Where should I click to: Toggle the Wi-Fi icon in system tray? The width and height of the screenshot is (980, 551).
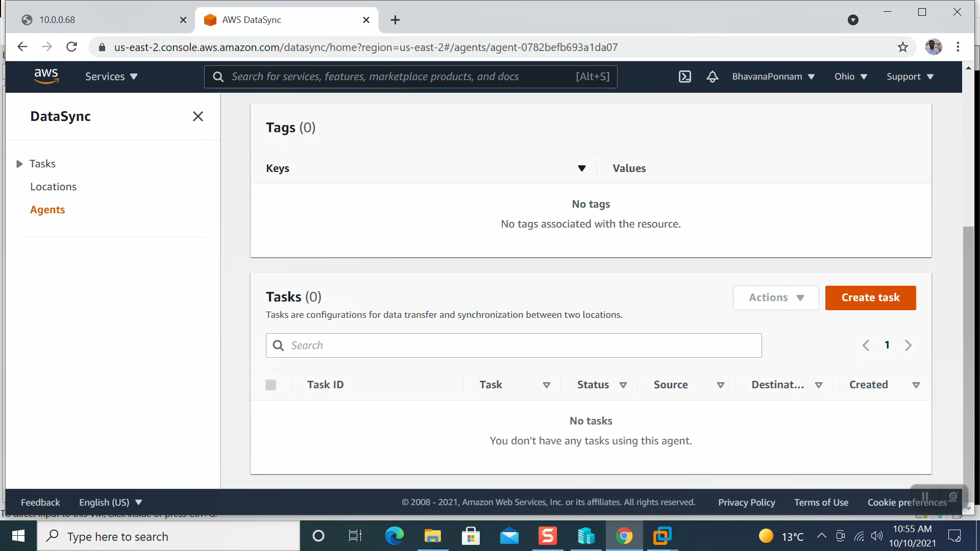pyautogui.click(x=859, y=536)
